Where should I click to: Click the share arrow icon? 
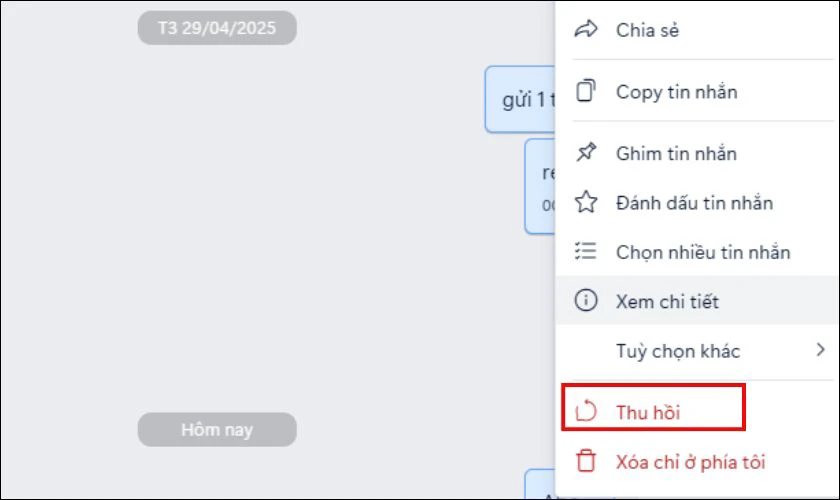click(586, 29)
